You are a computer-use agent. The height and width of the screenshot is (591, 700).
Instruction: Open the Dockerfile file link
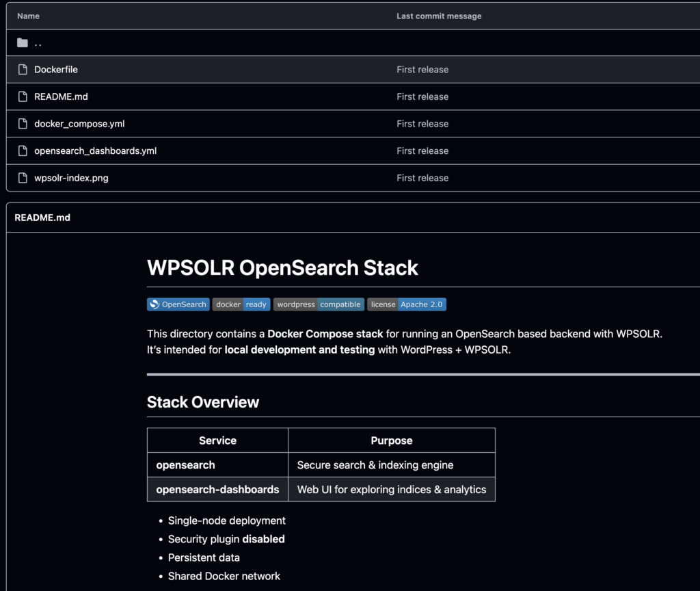pyautogui.click(x=56, y=70)
